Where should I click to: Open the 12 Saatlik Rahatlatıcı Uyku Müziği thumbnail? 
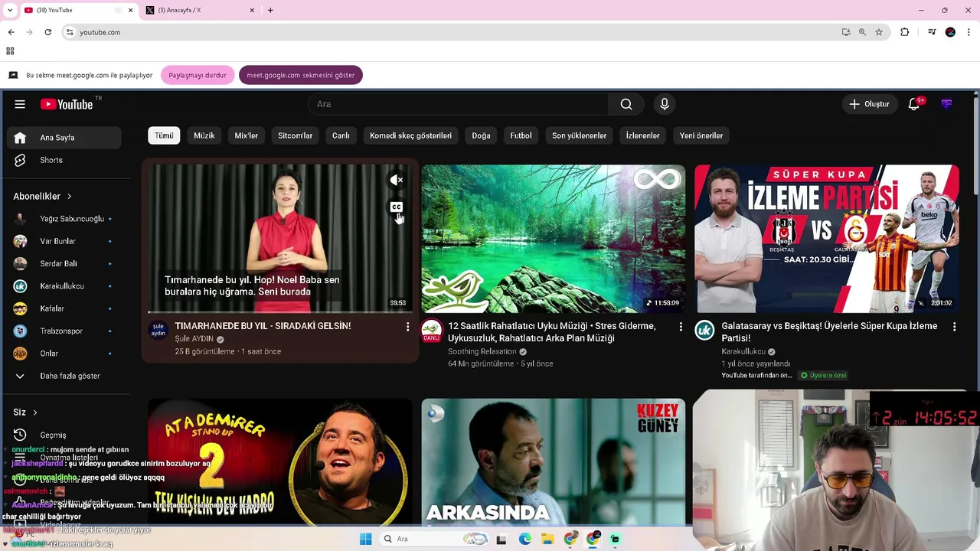[x=553, y=239]
